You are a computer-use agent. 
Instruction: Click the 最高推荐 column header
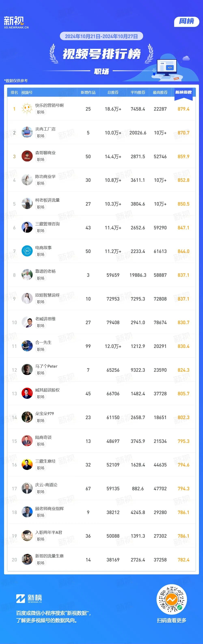coord(160,93)
